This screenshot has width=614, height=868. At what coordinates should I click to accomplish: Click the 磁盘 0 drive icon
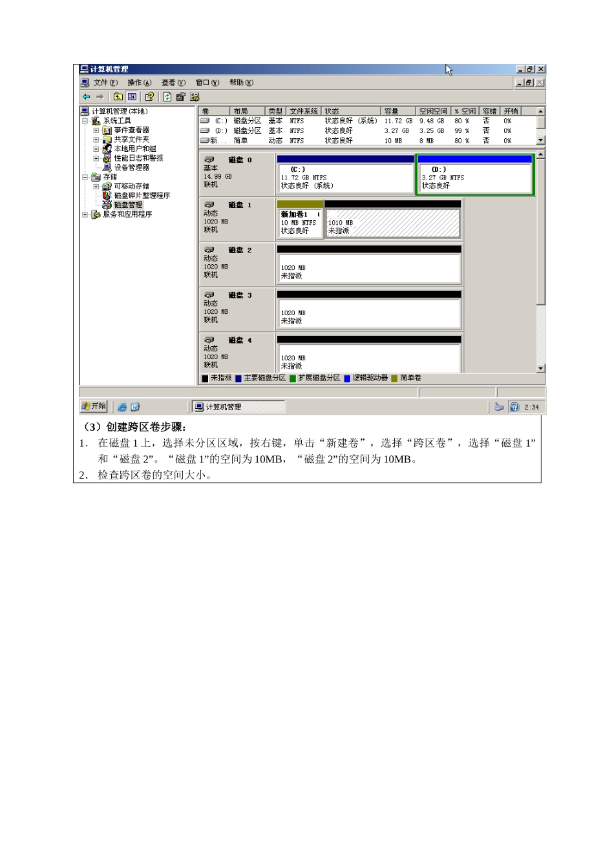209,160
